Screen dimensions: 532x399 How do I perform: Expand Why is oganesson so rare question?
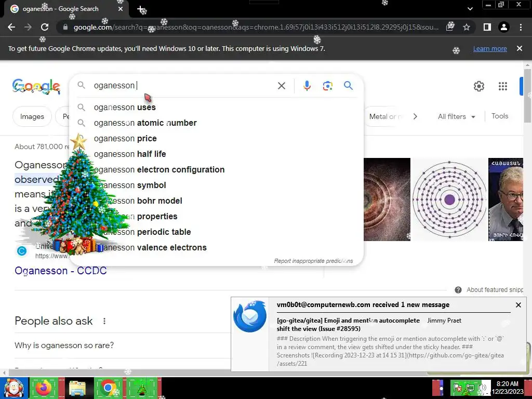coord(122,345)
